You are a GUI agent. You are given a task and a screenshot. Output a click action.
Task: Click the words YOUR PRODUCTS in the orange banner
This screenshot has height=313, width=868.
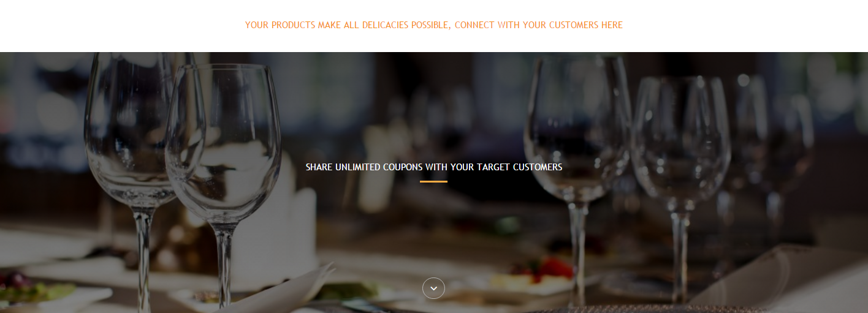point(280,25)
